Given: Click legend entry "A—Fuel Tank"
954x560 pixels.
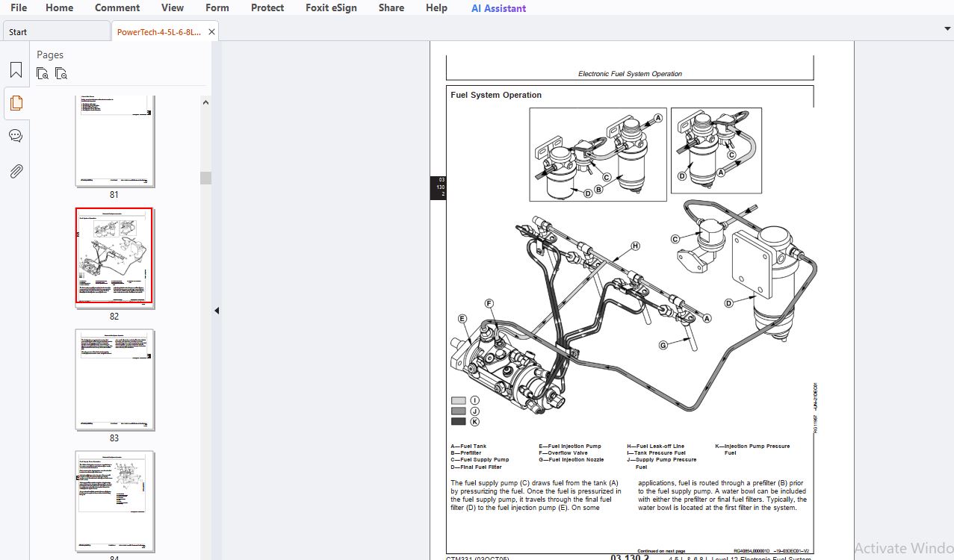Looking at the screenshot, I should coord(468,447).
